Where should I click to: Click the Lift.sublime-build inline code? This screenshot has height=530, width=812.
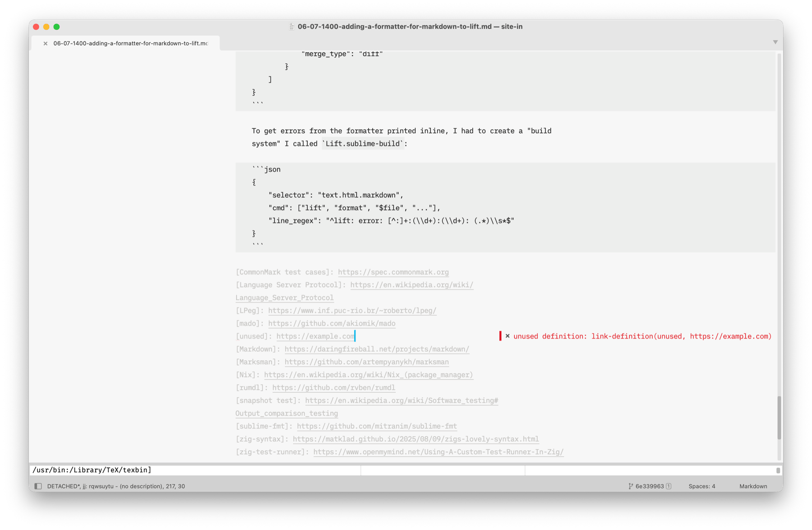(362, 144)
